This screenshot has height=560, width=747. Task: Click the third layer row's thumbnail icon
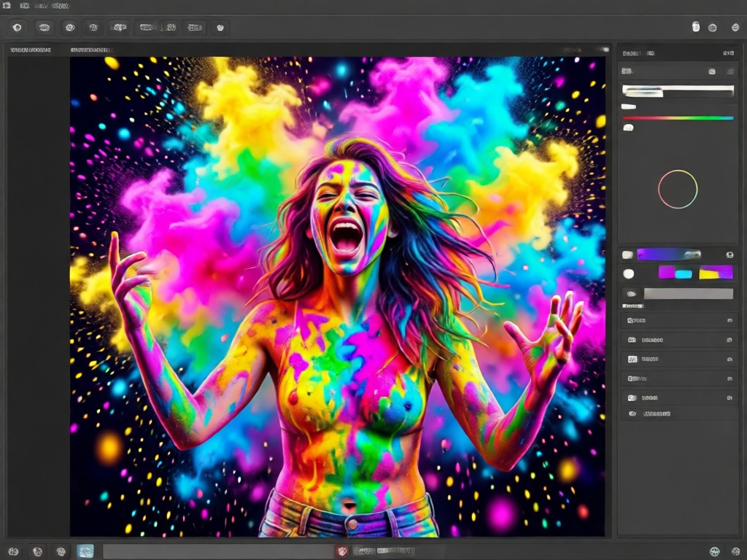[632, 359]
